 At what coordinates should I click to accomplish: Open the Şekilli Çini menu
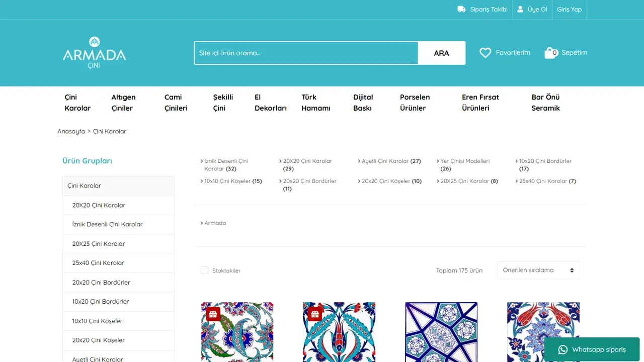(223, 103)
